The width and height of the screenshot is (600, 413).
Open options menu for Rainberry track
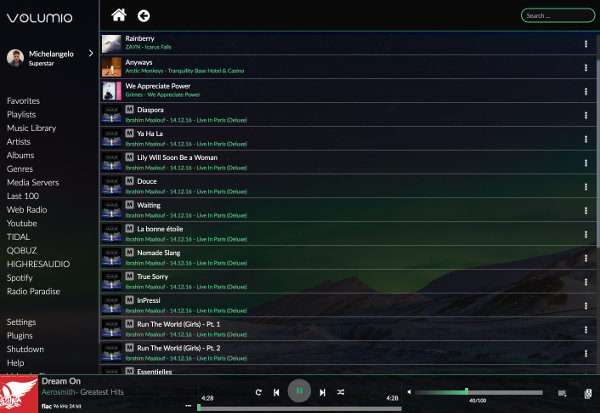[x=586, y=43]
